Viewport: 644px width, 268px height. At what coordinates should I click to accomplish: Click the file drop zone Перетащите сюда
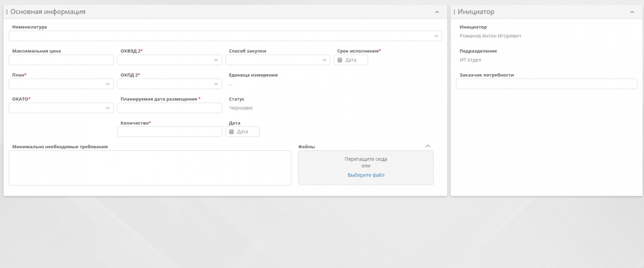366,162
